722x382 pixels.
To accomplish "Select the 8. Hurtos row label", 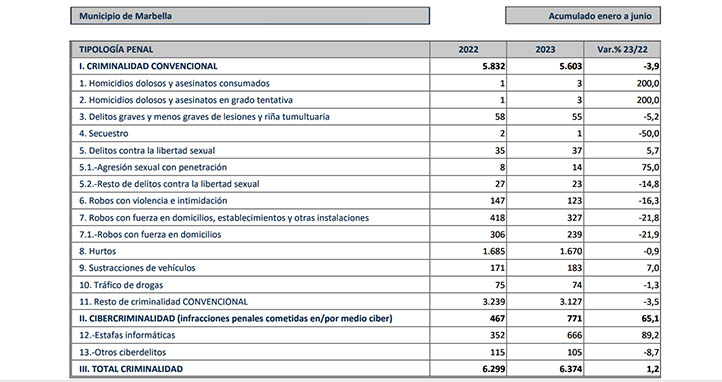I will (x=98, y=251).
